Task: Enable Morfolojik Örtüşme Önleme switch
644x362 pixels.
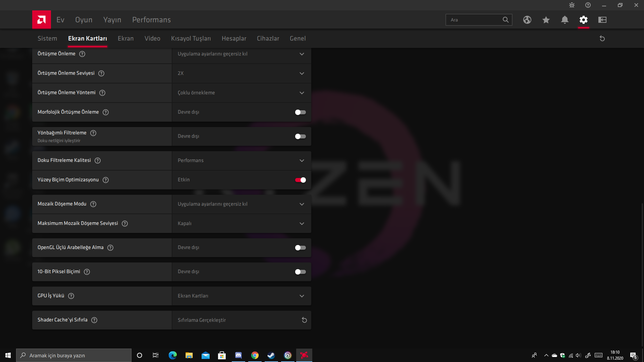Action: click(x=300, y=112)
